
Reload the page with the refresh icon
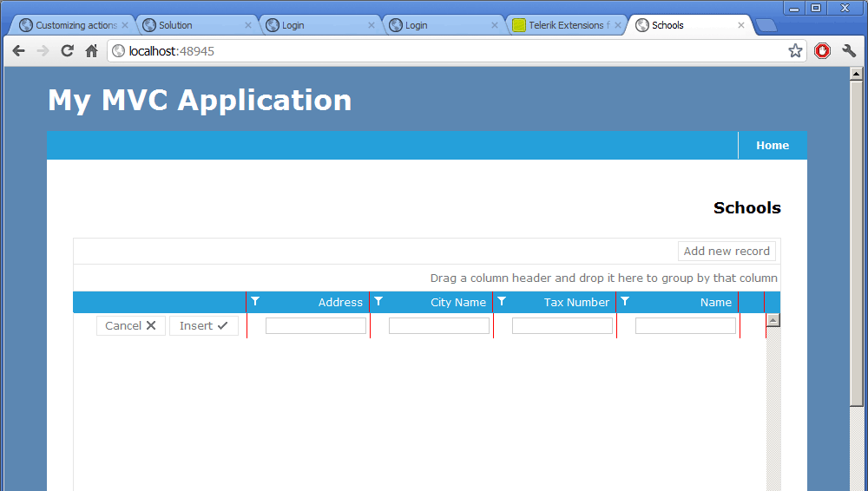[67, 51]
